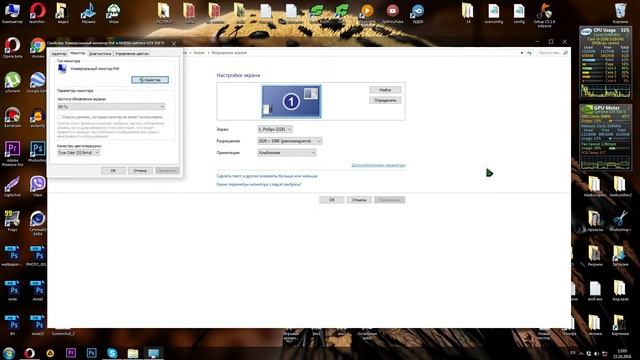The height and width of the screenshot is (360, 640).
Task: Click the control panel search field
Action: tap(552, 53)
